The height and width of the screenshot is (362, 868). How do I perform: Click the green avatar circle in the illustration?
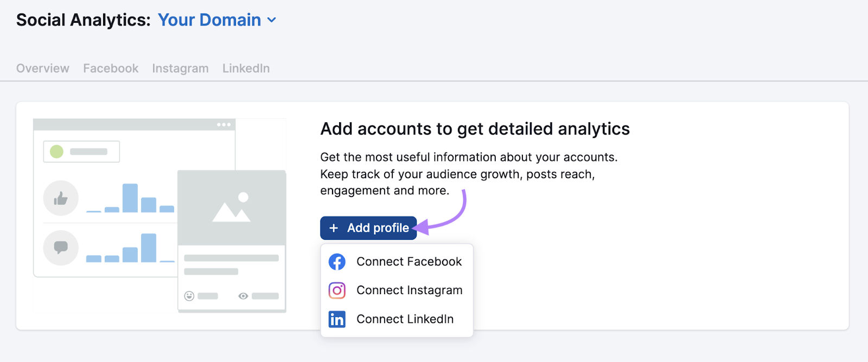(57, 151)
